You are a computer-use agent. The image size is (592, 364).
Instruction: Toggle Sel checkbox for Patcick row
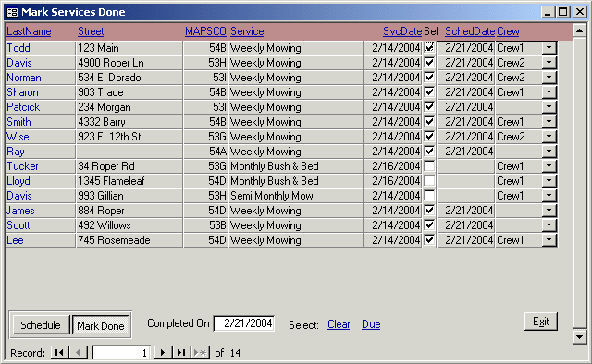pyautogui.click(x=429, y=107)
